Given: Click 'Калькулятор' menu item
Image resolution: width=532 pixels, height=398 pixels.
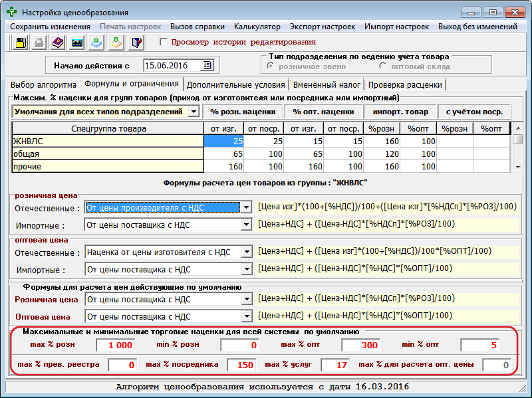Looking at the screenshot, I should pos(257,27).
